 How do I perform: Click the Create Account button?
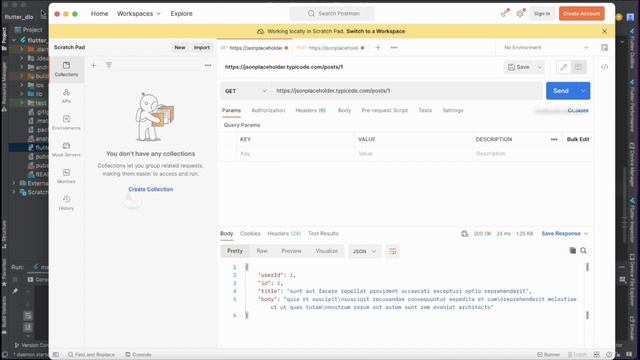582,13
